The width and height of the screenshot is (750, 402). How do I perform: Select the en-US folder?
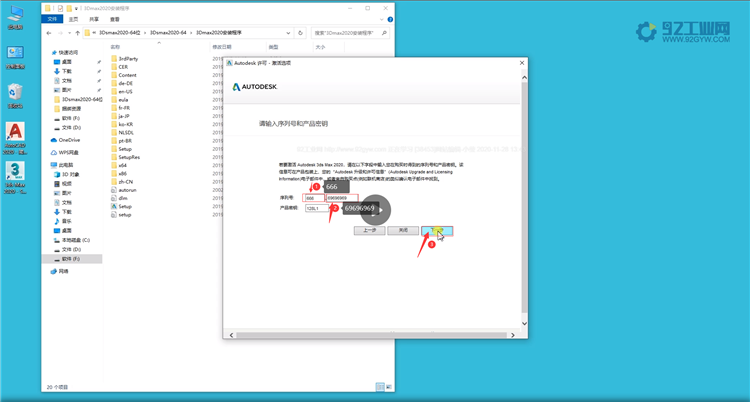click(121, 91)
